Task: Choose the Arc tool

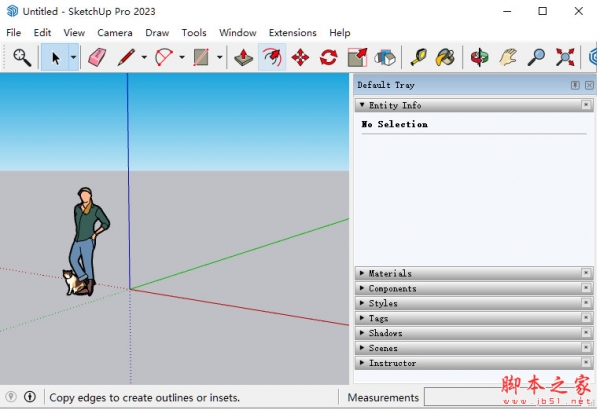Action: click(164, 57)
